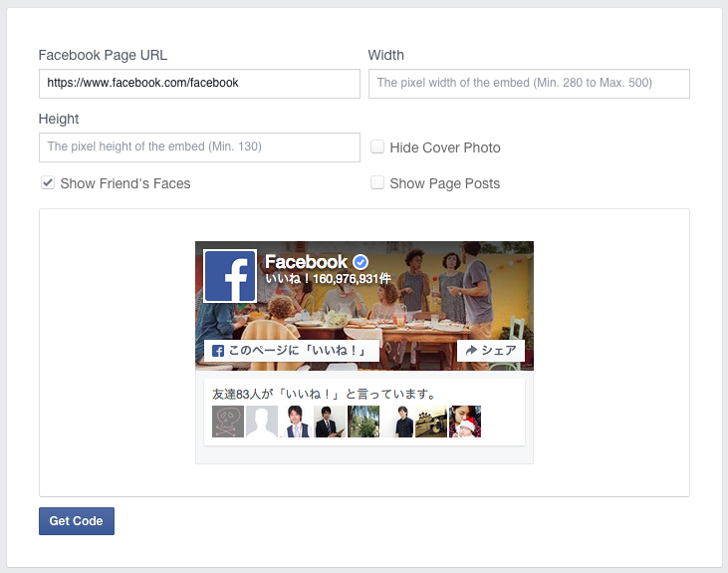728x573 pixels.
Task: Click the skull and crossbones friend avatar
Action: (x=228, y=422)
